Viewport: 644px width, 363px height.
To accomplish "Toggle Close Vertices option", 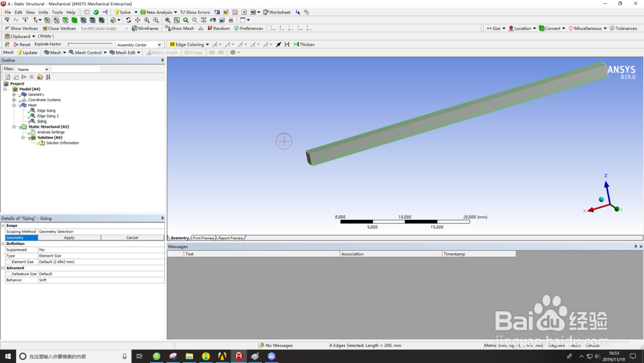I will (59, 28).
